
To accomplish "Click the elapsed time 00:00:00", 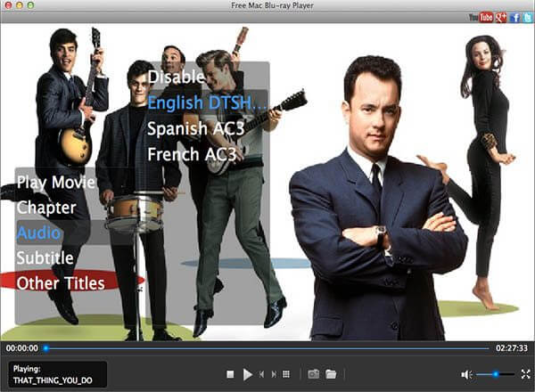I will pos(22,348).
